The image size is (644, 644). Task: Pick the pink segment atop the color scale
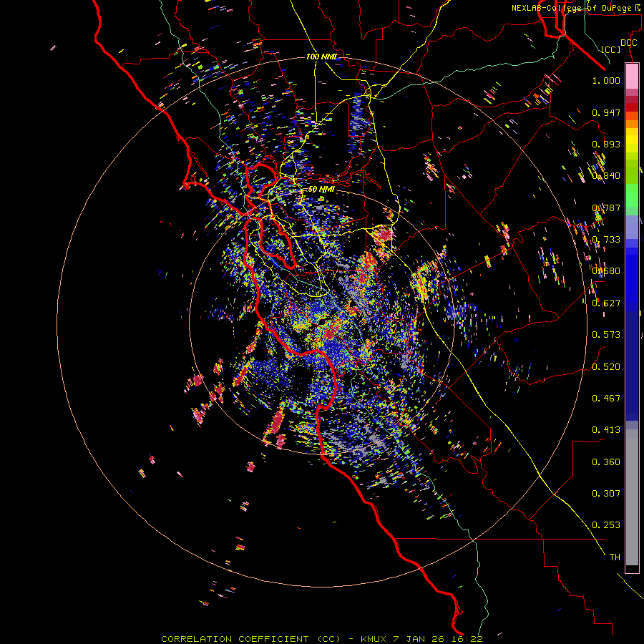tap(632, 76)
